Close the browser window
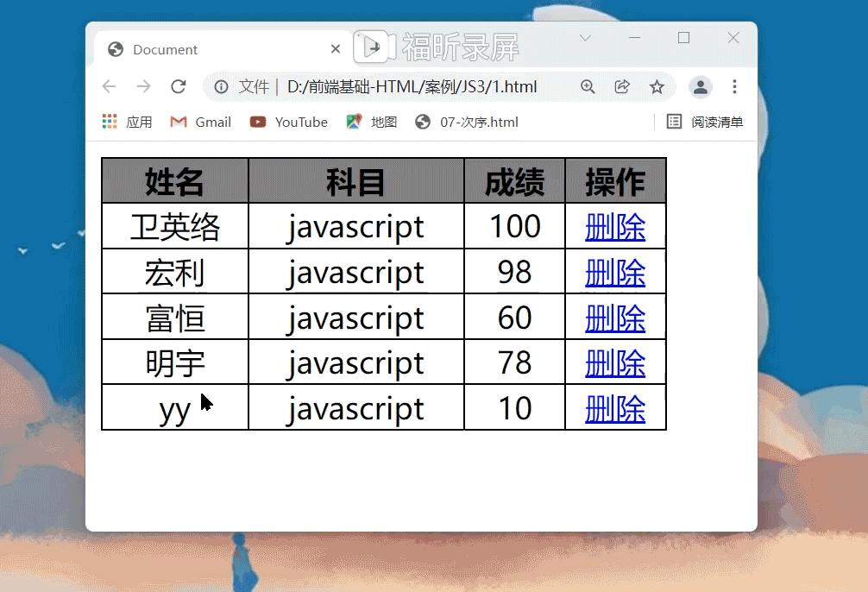 [x=733, y=38]
